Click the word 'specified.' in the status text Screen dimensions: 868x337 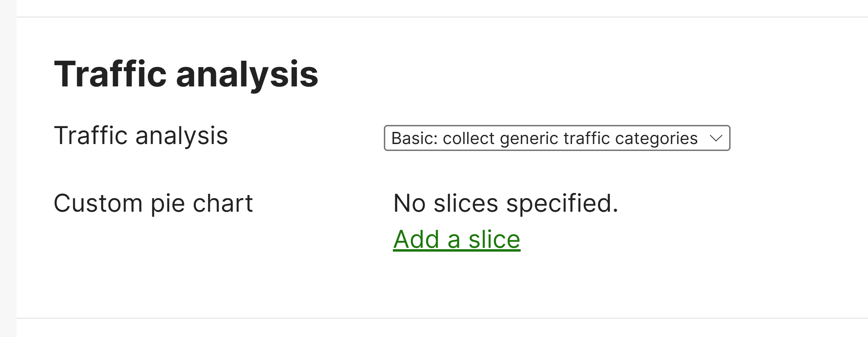pos(562,204)
